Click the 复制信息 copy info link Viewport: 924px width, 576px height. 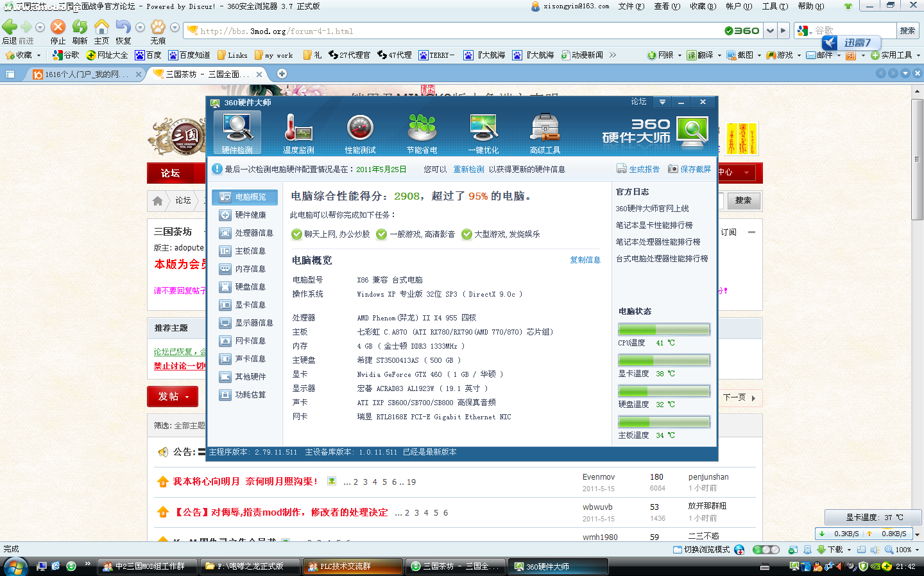tap(585, 260)
